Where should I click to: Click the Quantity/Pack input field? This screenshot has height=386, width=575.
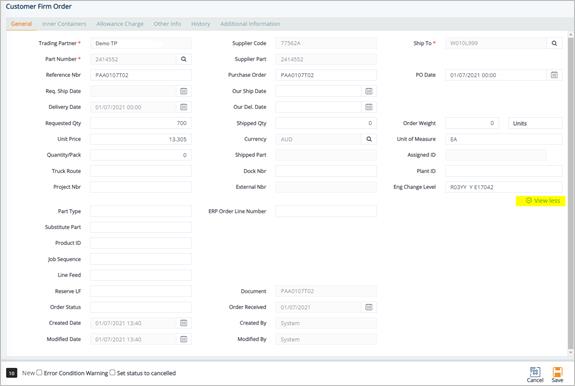[x=141, y=155]
